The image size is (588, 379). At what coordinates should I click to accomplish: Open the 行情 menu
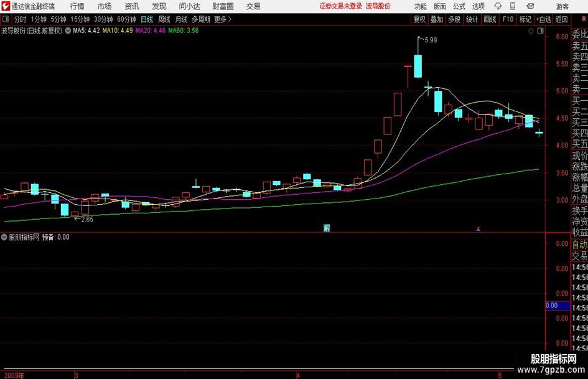tap(77, 6)
